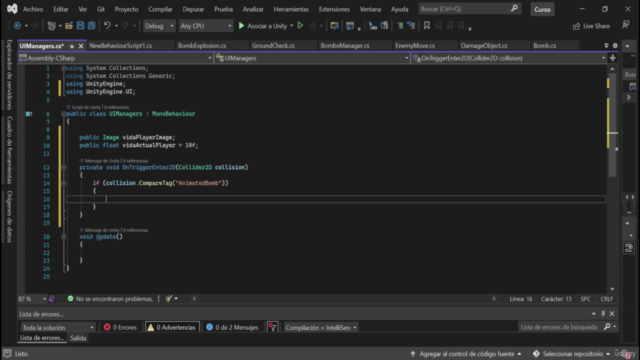Open the Debug configuration dropdown

[x=159, y=26]
